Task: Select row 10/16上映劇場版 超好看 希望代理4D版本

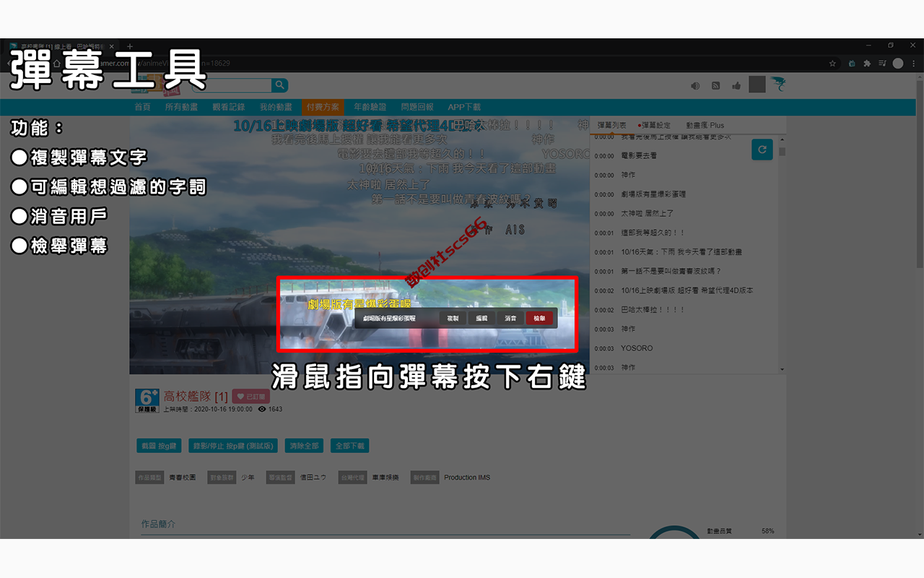Action: 685,290
